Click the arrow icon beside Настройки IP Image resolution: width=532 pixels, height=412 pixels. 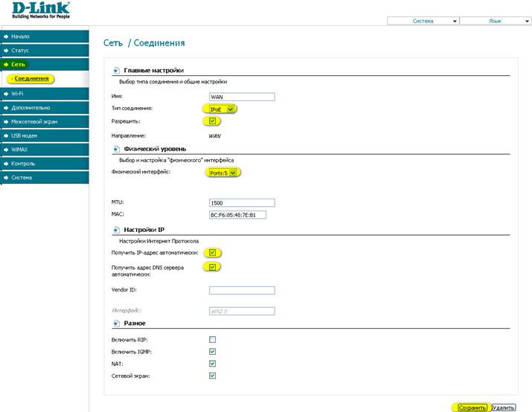[x=116, y=230]
